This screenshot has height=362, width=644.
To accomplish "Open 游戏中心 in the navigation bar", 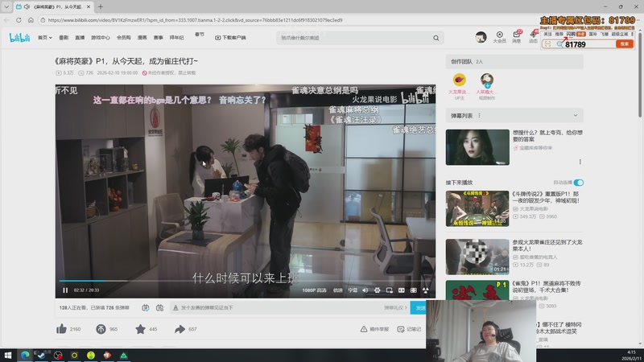I will [x=100, y=38].
